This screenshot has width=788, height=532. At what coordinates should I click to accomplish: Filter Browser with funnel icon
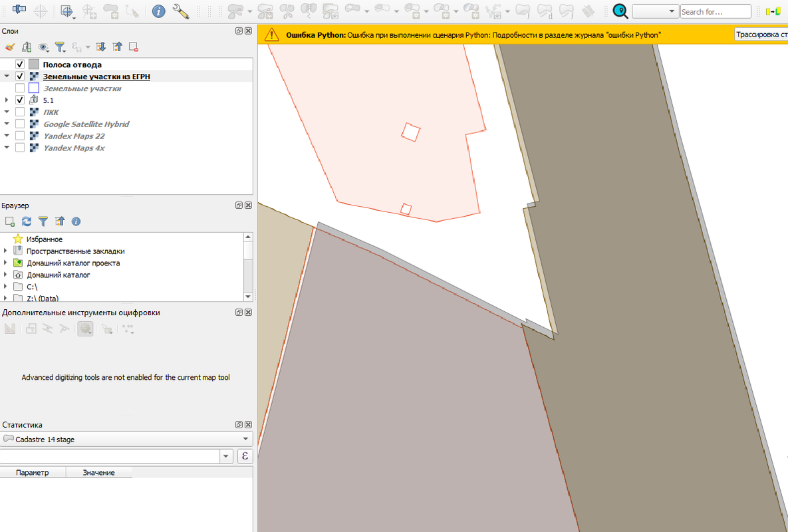coord(43,221)
